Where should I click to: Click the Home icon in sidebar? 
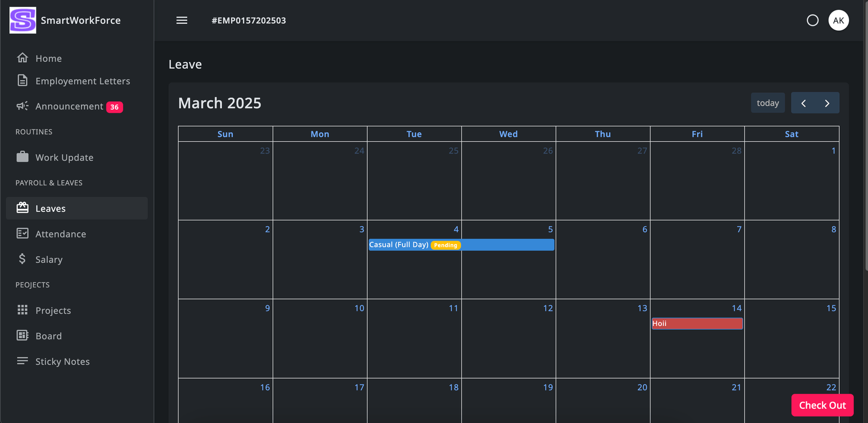pyautogui.click(x=22, y=58)
